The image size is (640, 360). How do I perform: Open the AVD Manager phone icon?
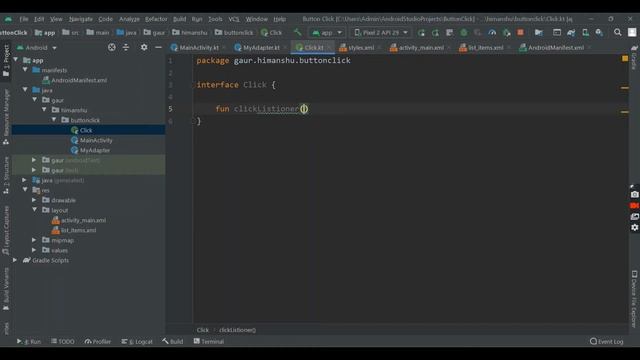[585, 33]
